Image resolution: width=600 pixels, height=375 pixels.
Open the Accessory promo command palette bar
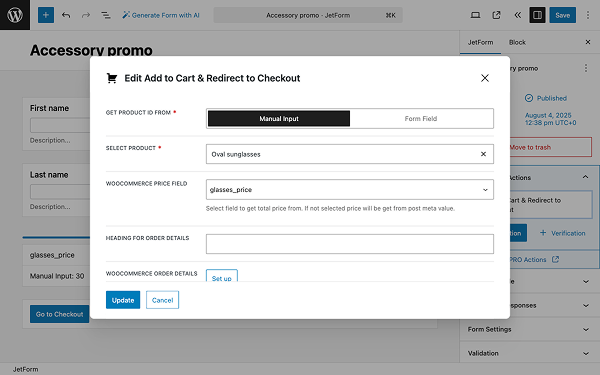(x=308, y=15)
